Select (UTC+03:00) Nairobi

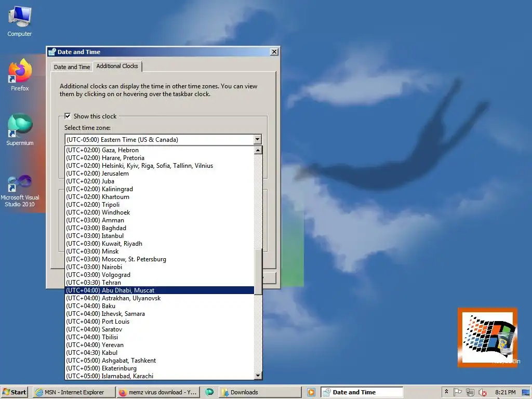tap(159, 267)
